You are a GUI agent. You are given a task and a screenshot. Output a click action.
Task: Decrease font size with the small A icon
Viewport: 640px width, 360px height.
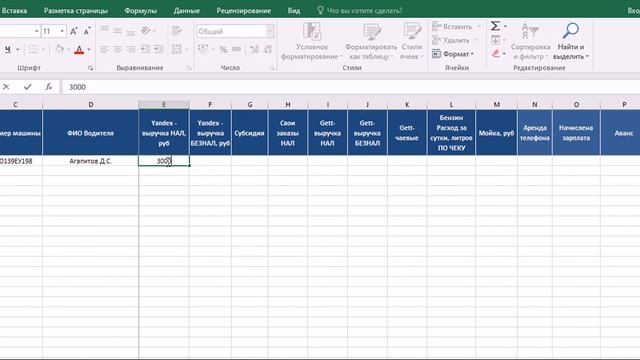pyautogui.click(x=87, y=31)
